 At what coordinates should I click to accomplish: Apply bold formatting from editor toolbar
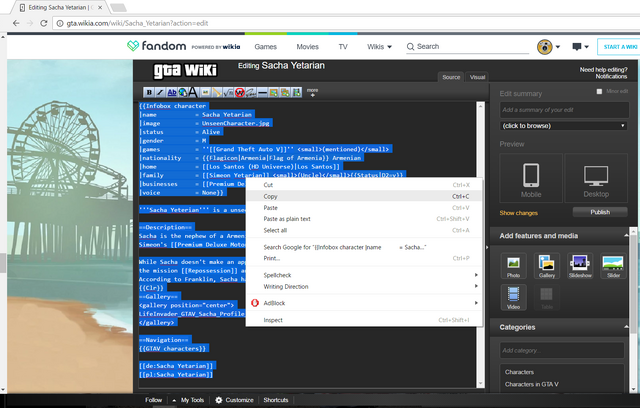[149, 93]
